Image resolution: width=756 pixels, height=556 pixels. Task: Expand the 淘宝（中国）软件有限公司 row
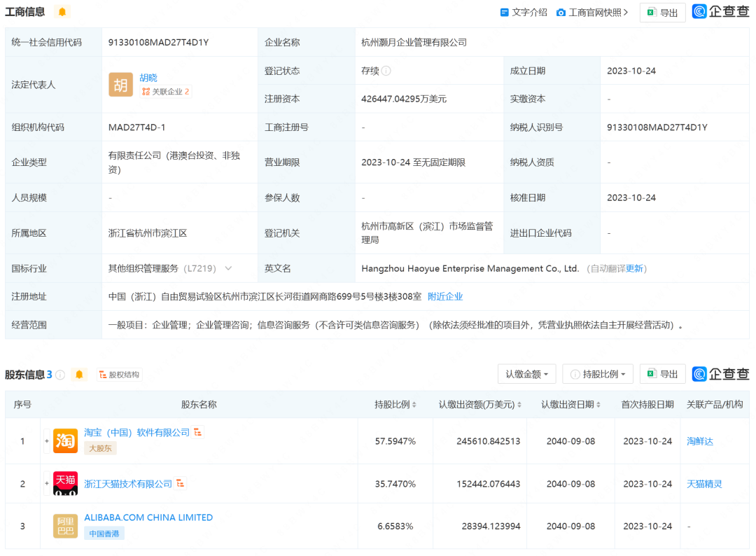(47, 440)
